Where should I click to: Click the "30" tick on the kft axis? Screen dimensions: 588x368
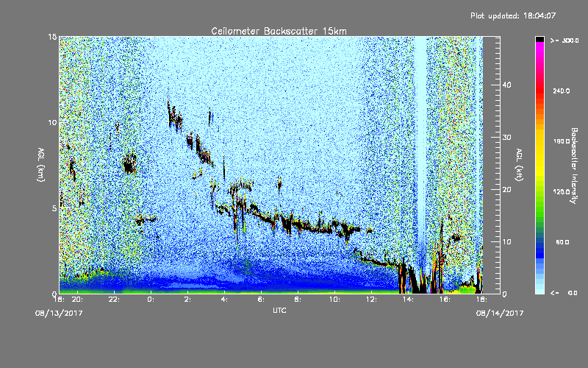point(506,138)
